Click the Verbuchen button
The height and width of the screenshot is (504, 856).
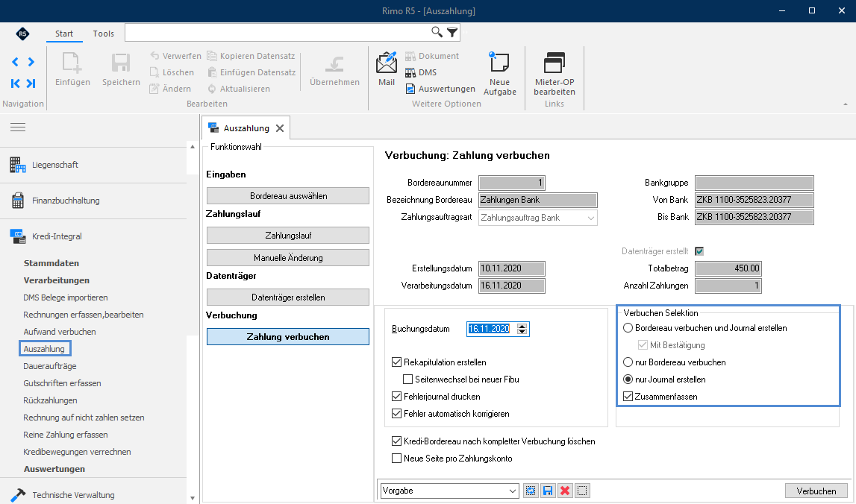(x=816, y=491)
